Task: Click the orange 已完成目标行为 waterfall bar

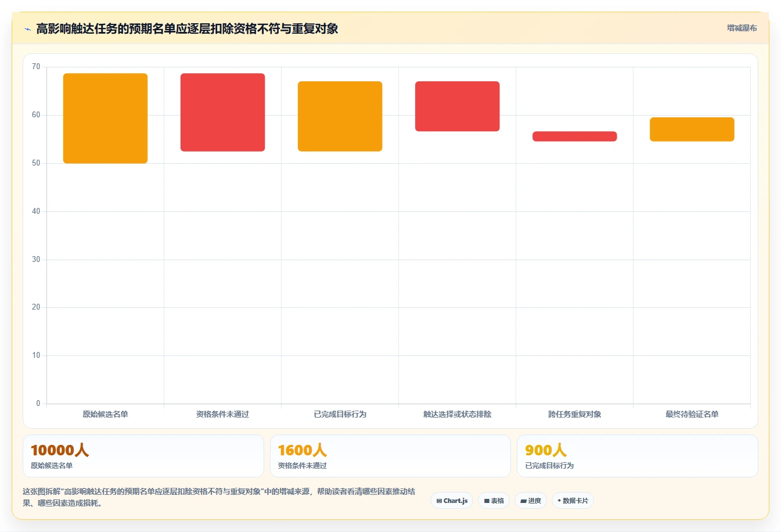Action: (340, 116)
